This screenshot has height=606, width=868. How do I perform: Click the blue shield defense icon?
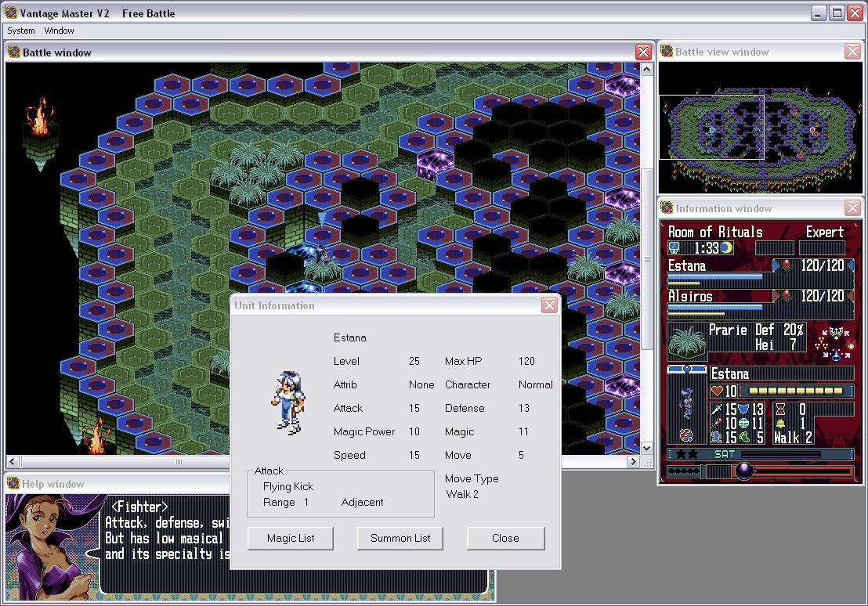[x=743, y=409]
